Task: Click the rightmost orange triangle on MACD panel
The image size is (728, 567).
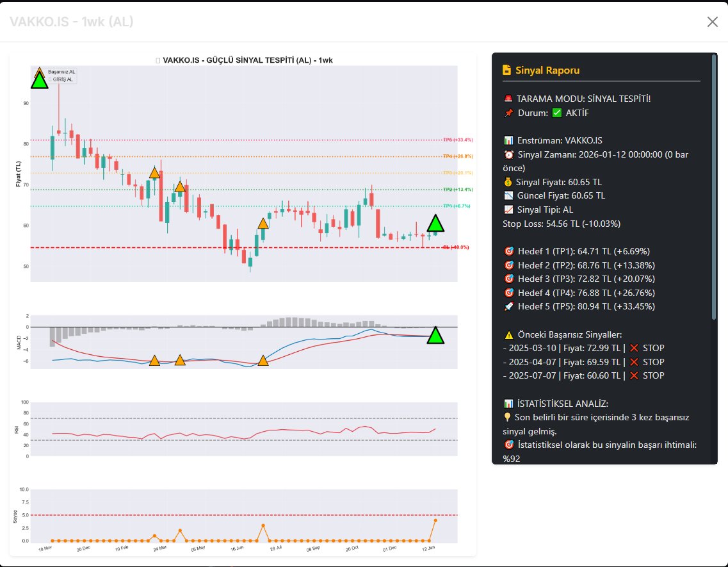Action: (263, 361)
